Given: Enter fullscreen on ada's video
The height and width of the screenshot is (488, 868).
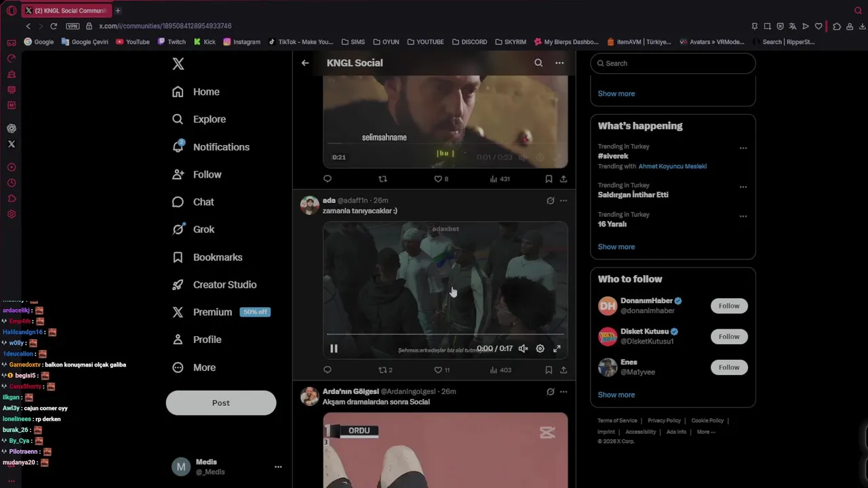Looking at the screenshot, I should pos(557,348).
